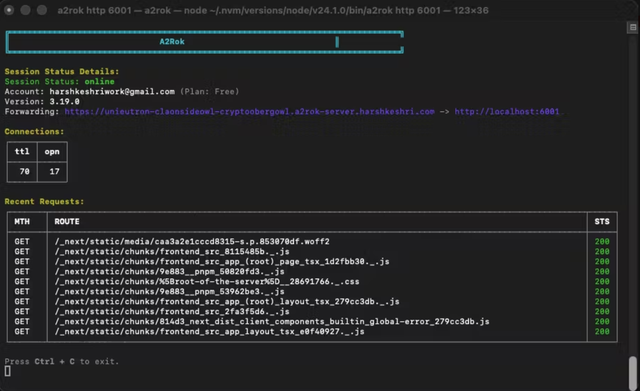The image size is (640, 391).
Task: Click the 'online' session status value
Action: pyautogui.click(x=100, y=81)
